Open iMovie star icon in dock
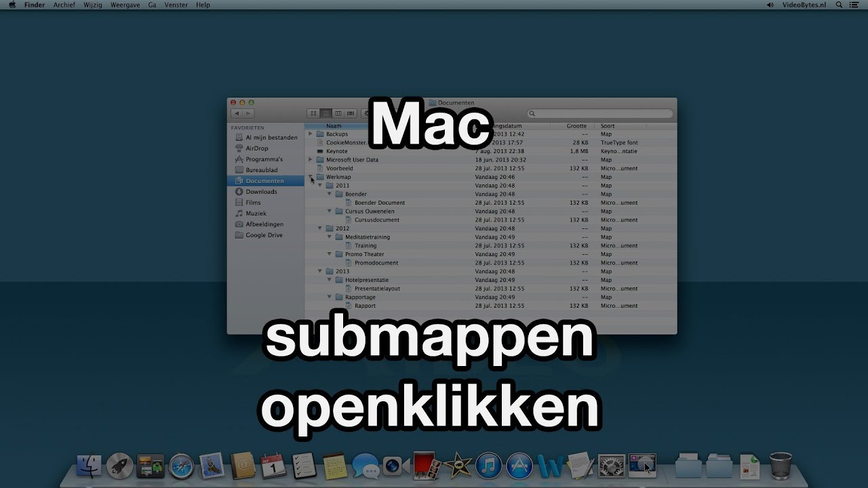Viewport: 868px width, 488px height. pos(457,466)
